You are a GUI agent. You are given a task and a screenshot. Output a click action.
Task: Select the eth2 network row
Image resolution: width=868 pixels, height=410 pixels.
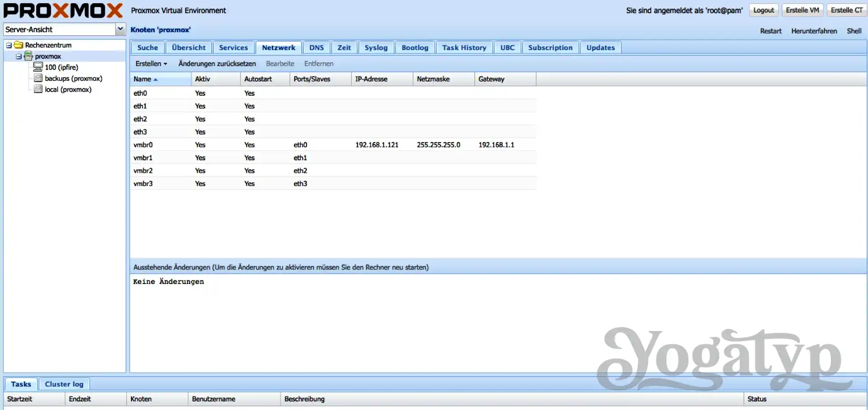[x=333, y=119]
